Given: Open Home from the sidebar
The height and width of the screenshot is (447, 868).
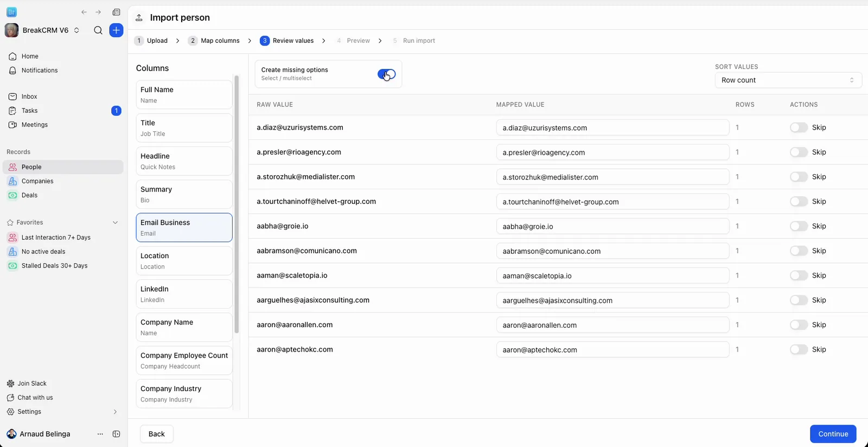Looking at the screenshot, I should [63, 56].
